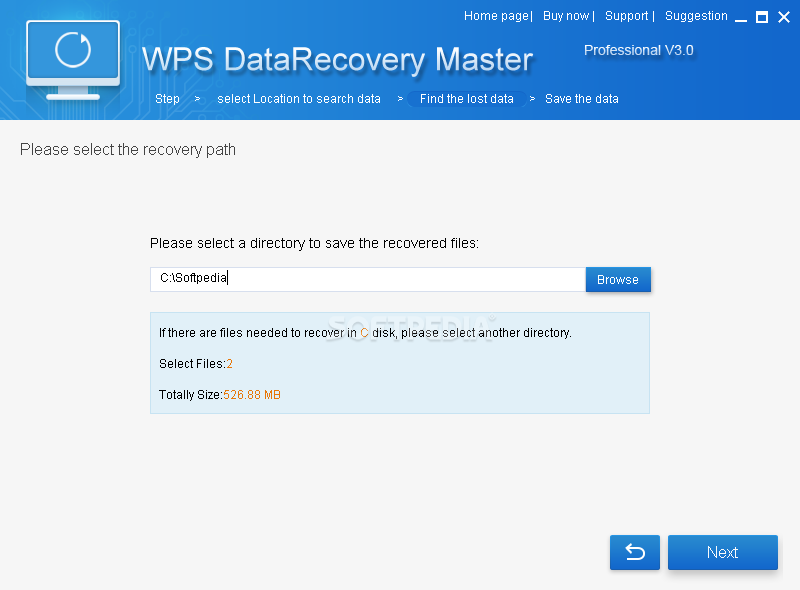
Task: Click Browse to choose a directory
Action: tap(618, 280)
